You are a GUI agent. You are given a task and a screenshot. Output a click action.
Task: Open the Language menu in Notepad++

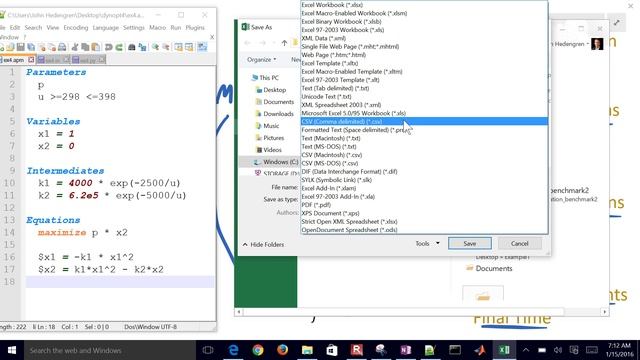coord(106,28)
